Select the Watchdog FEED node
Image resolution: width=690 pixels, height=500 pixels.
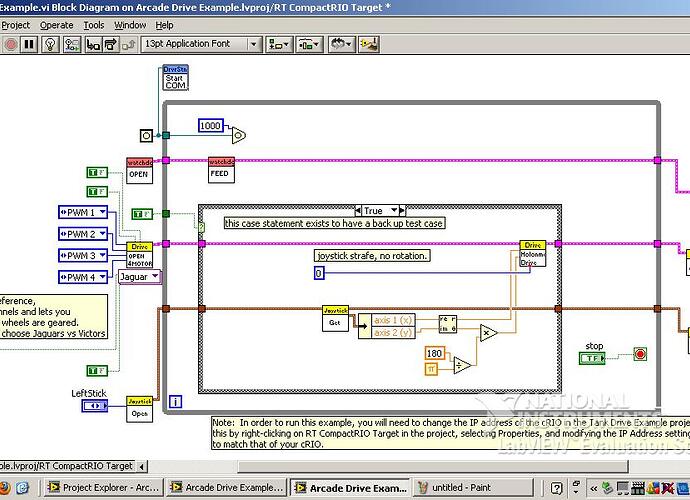click(x=221, y=169)
